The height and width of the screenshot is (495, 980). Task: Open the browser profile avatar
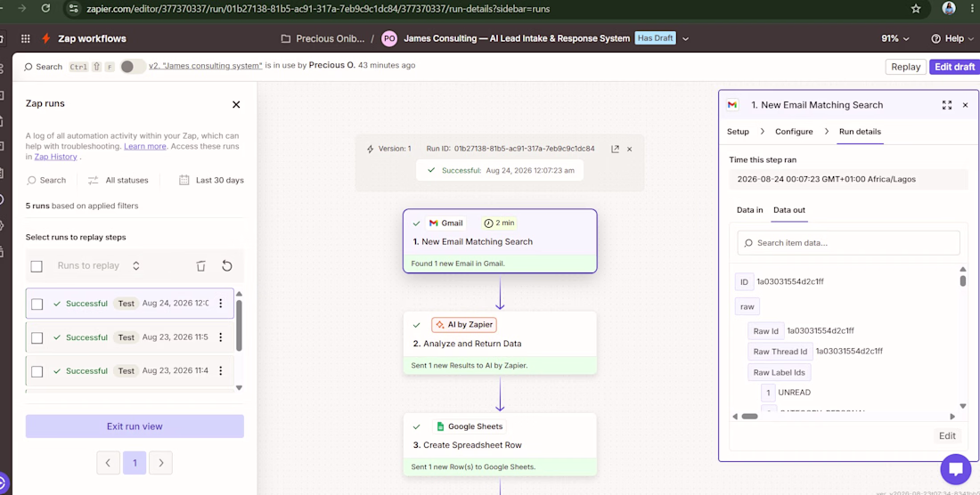click(x=949, y=8)
